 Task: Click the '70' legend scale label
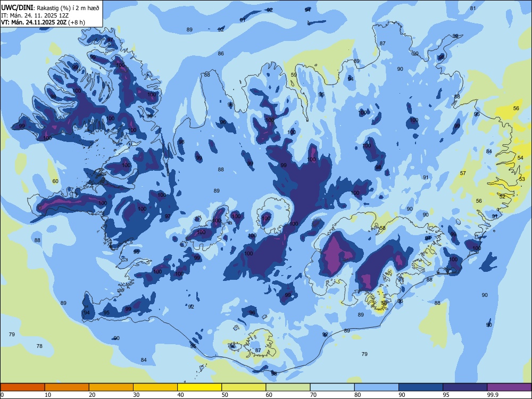313,395
